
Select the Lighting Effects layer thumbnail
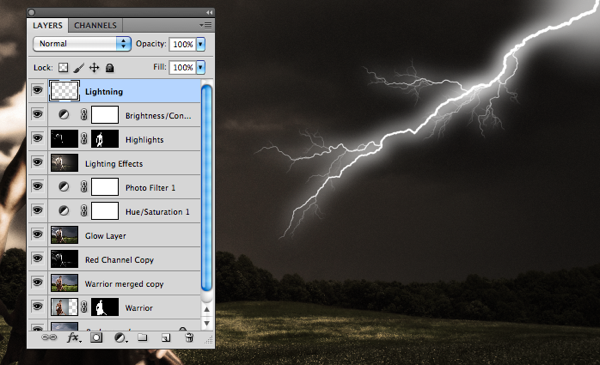click(64, 163)
